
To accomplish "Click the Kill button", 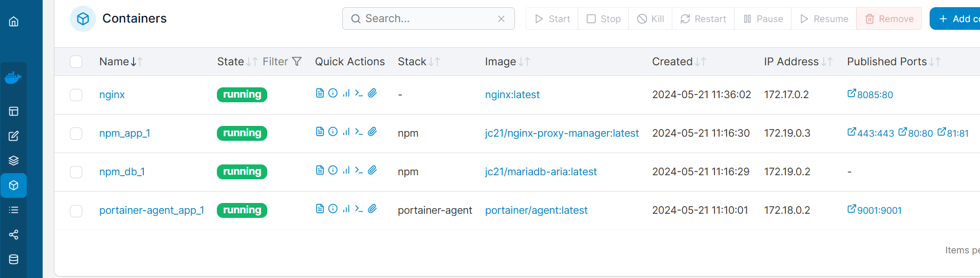I will tap(650, 19).
